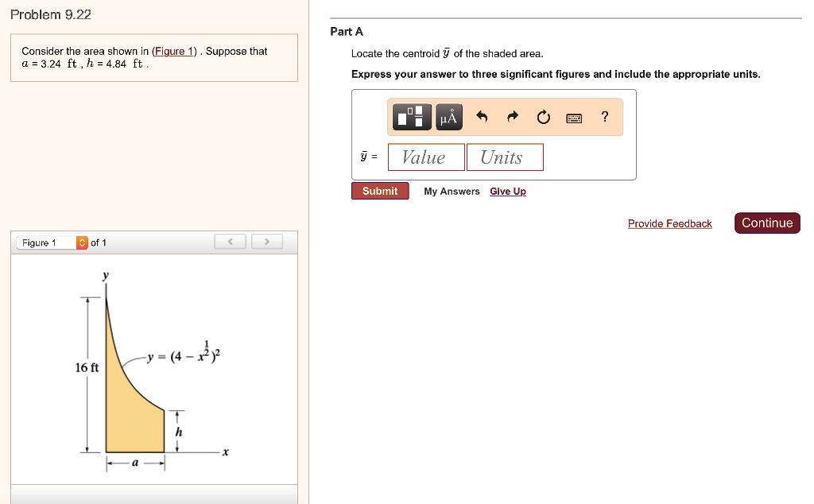Select the µÅ units insertion icon
814x504 pixels.
coord(448,116)
